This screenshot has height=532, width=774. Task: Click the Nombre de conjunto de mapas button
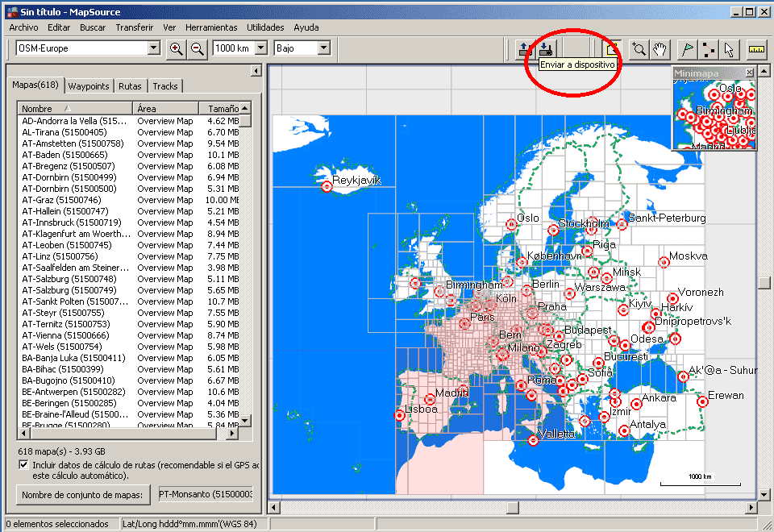coord(82,494)
